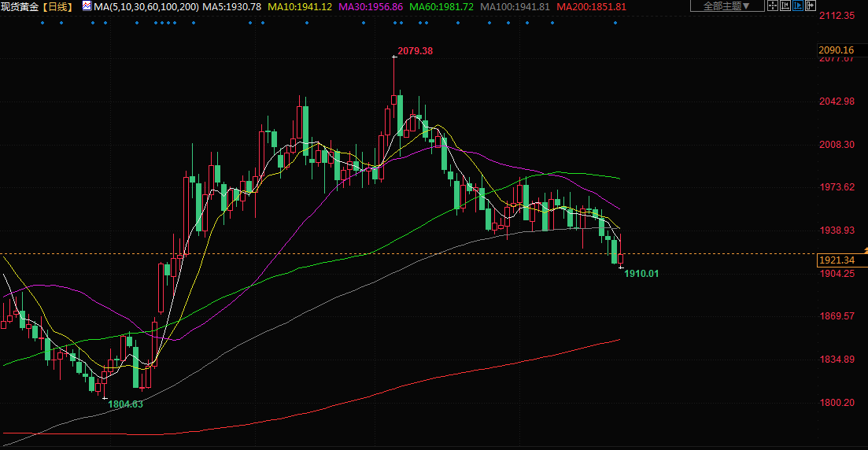The height and width of the screenshot is (450, 868).
Task: Click the MA indicator chart icon
Action: pos(86,6)
